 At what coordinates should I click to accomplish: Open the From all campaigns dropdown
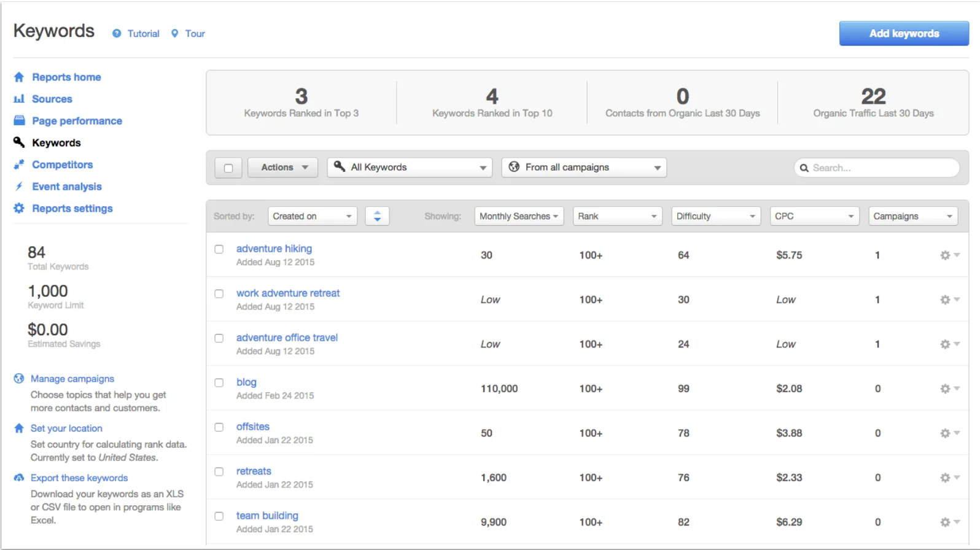[584, 168]
